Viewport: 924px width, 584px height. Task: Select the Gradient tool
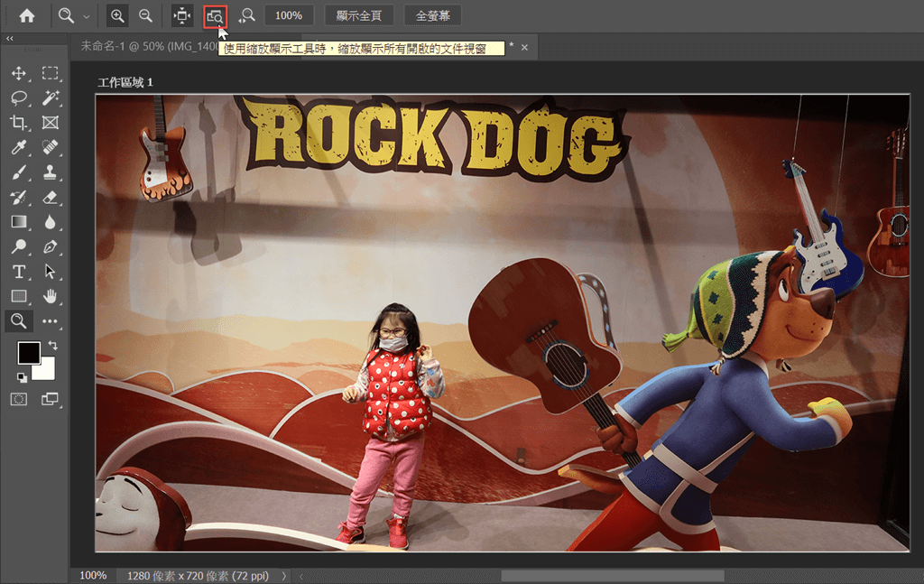click(x=19, y=221)
